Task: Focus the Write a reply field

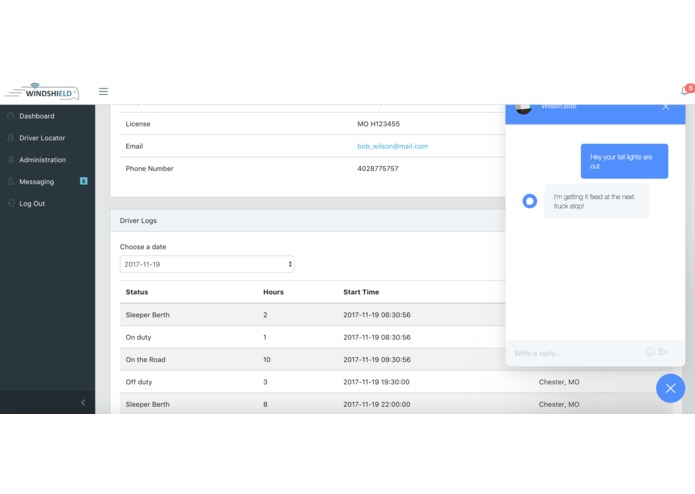Action: (576, 353)
